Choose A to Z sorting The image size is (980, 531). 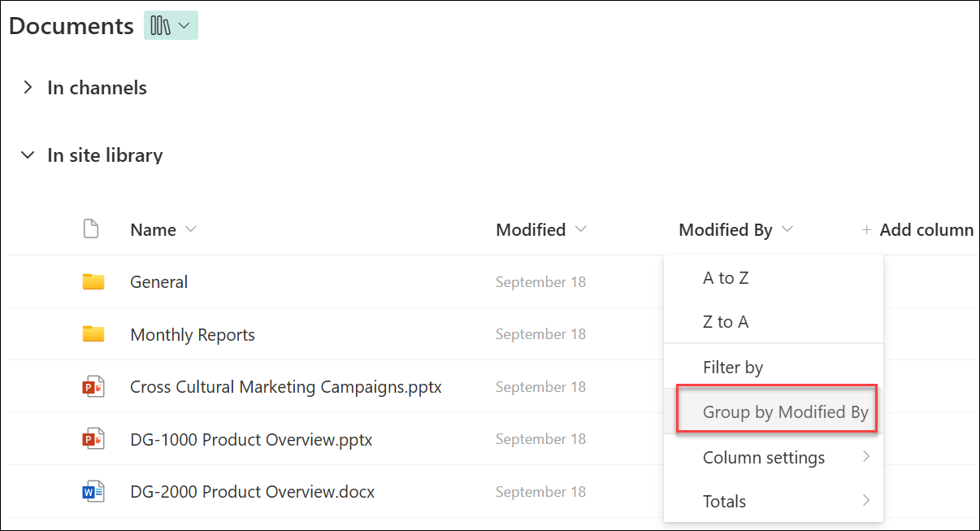[x=726, y=277]
